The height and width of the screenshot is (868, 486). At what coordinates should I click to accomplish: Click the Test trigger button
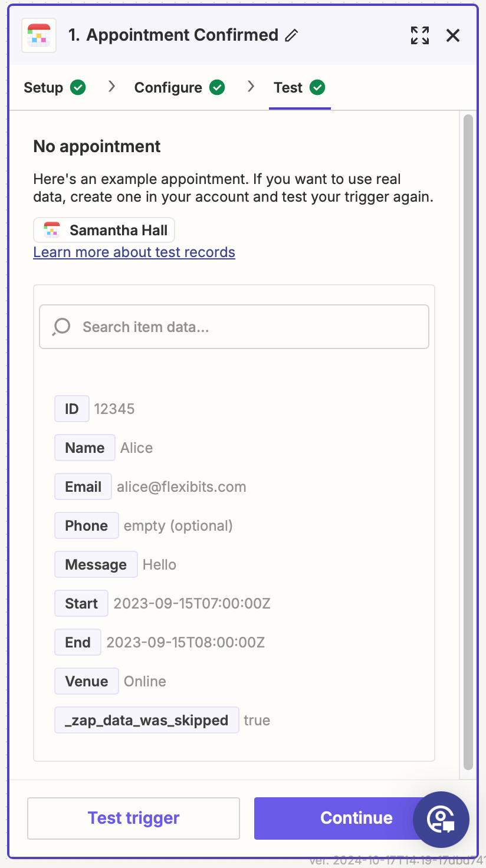tap(134, 818)
